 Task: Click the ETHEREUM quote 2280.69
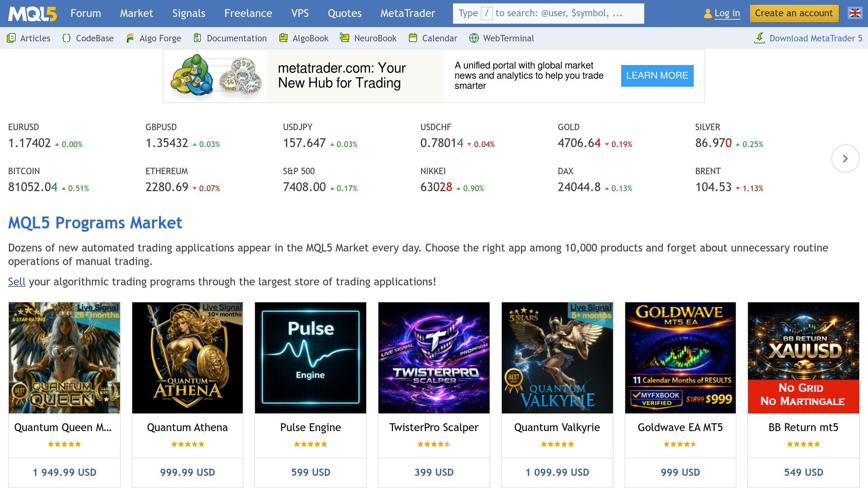pyautogui.click(x=167, y=187)
